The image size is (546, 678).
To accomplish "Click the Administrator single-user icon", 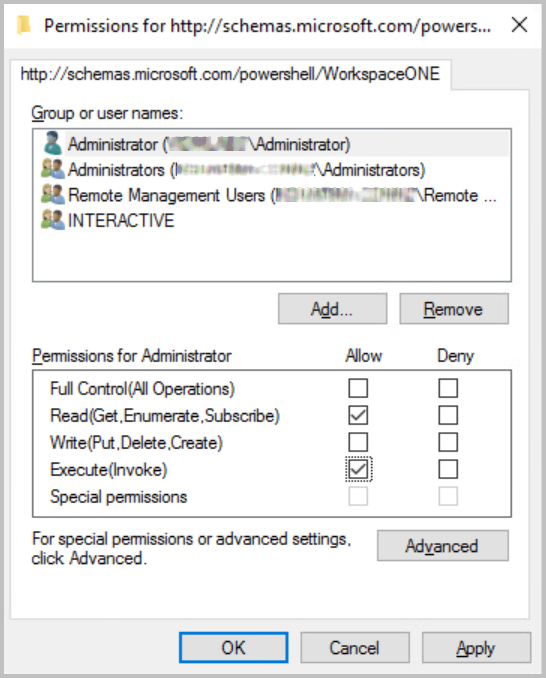I will click(53, 143).
